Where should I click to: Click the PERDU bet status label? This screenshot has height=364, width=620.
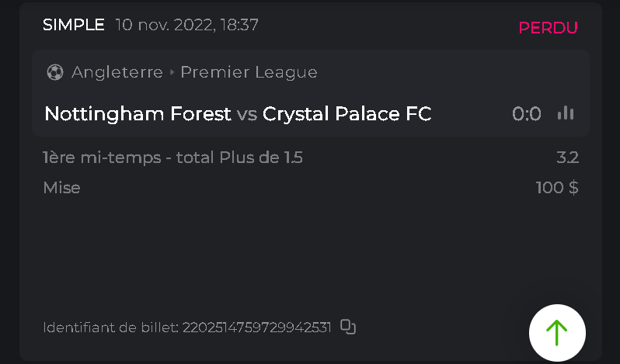tap(548, 28)
